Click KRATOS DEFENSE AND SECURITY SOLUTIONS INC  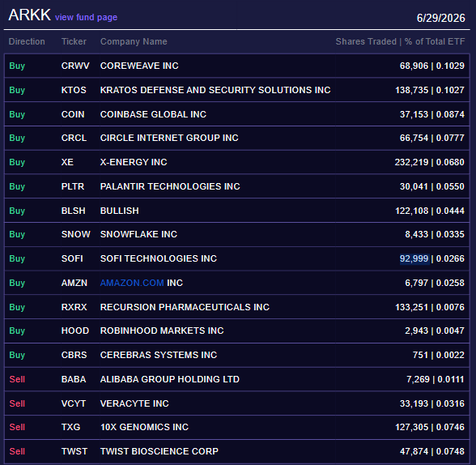215,90
